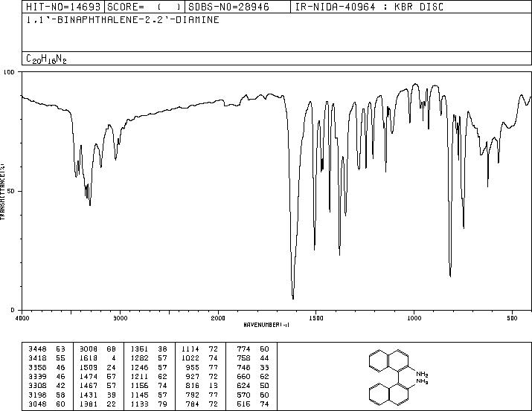Click the TRANSMITTANCE axis title
Screen dimensions: 532x411
2,192
